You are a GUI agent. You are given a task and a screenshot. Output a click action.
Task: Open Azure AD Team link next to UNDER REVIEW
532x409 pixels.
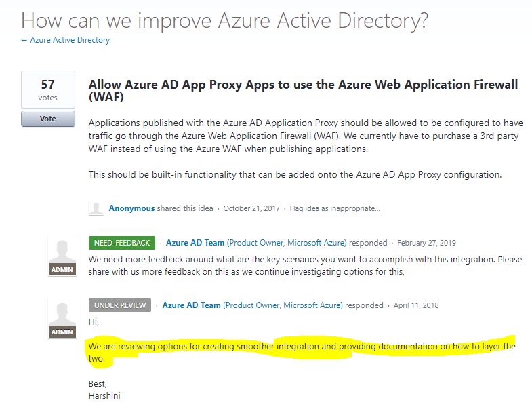(x=191, y=305)
